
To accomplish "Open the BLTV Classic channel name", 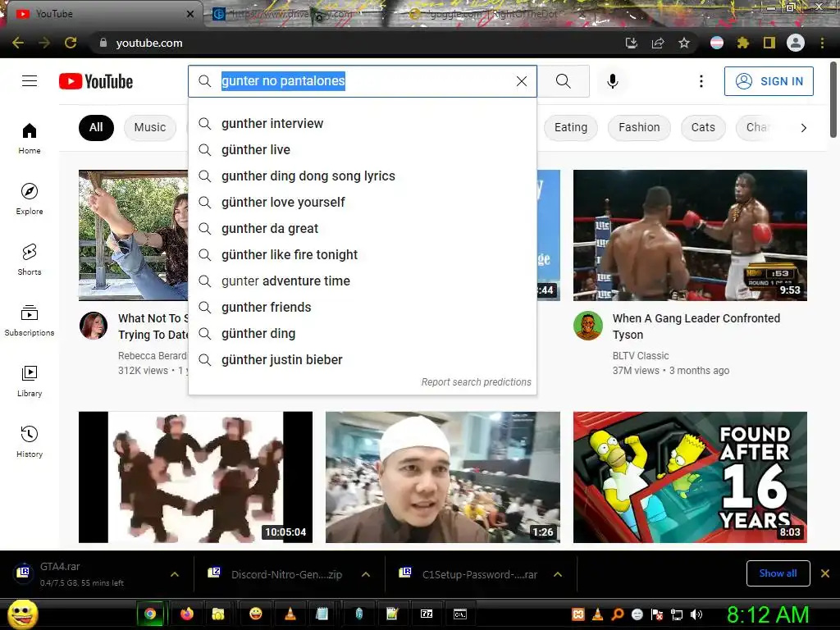I will pyautogui.click(x=641, y=356).
